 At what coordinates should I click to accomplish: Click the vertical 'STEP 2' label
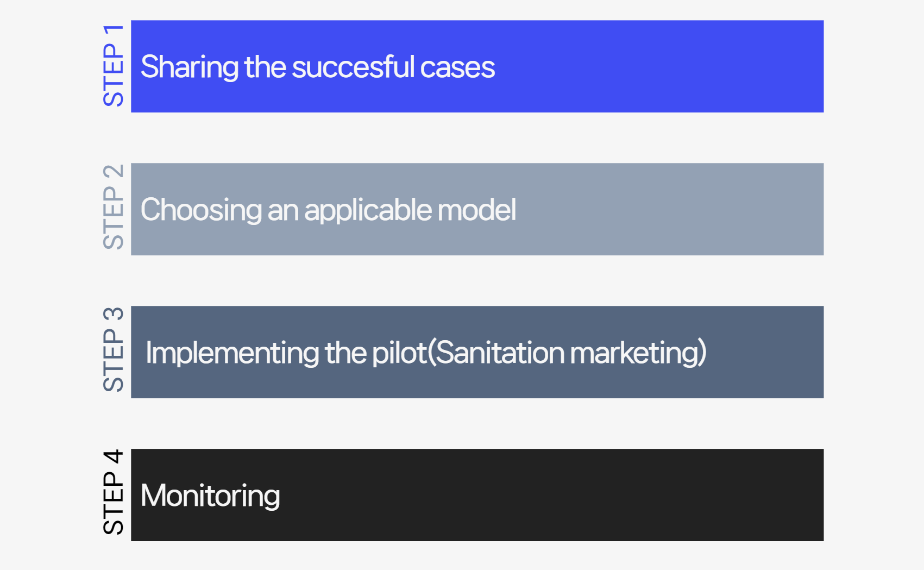click(x=114, y=207)
